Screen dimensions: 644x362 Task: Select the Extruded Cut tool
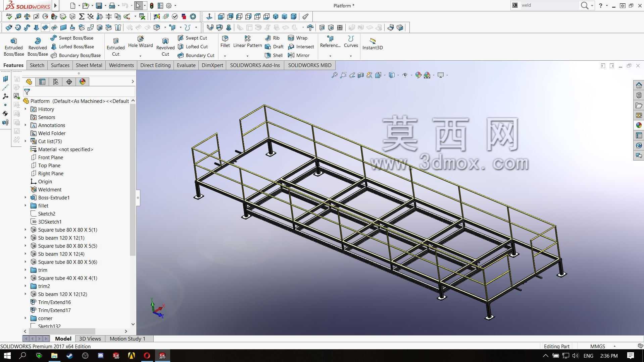click(x=116, y=47)
